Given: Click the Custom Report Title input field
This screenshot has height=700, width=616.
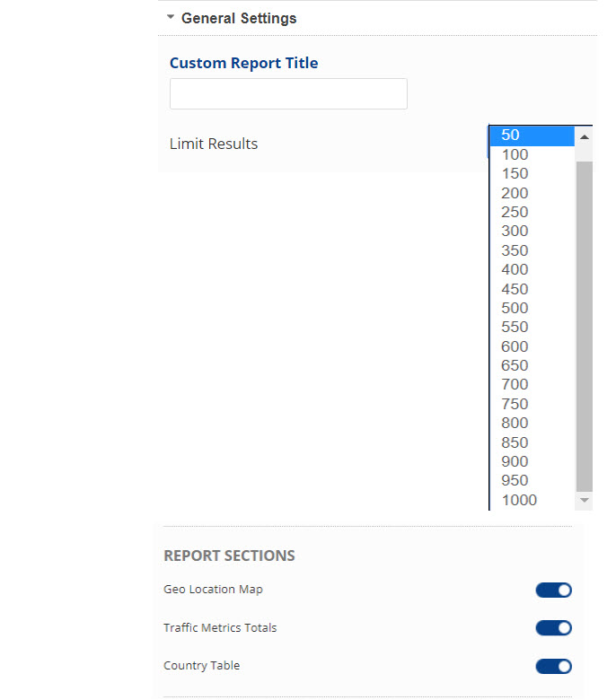Looking at the screenshot, I should [288, 94].
